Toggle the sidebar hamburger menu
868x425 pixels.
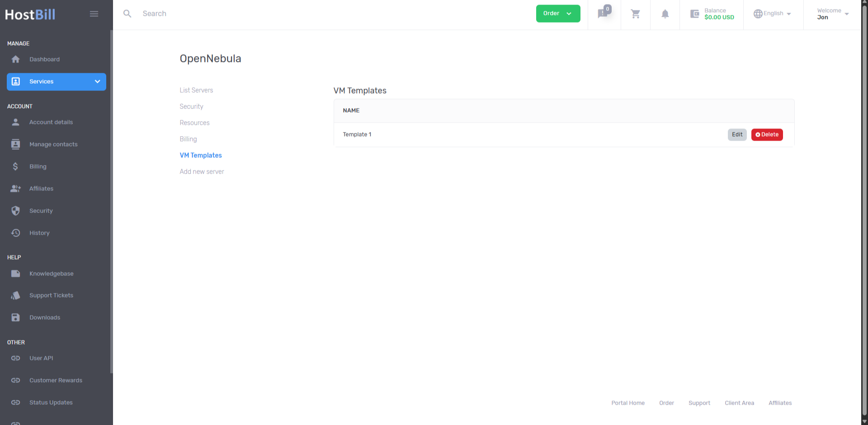[x=94, y=14]
